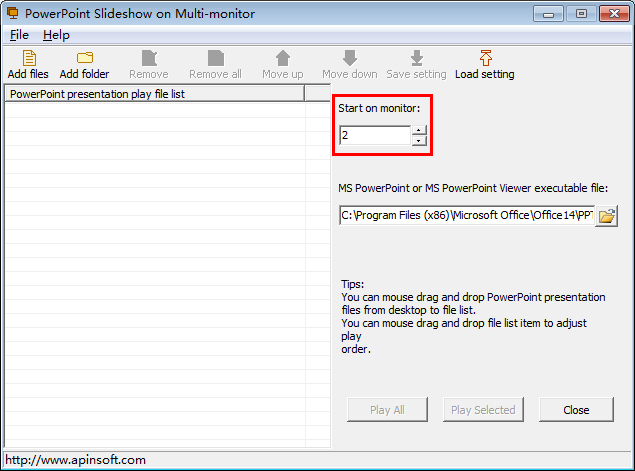This screenshot has width=635, height=471.
Task: Click the Add folder toolbar icon
Action: (85, 58)
